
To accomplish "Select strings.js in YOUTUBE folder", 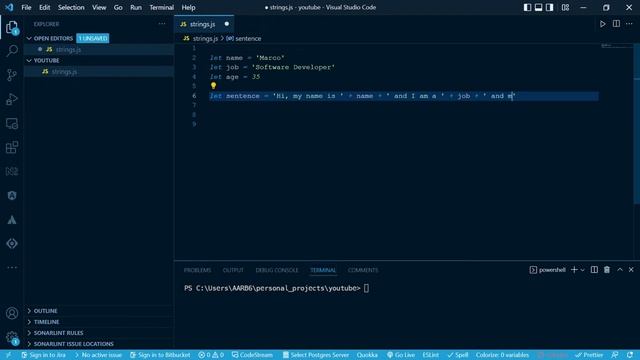I will pos(99,71).
